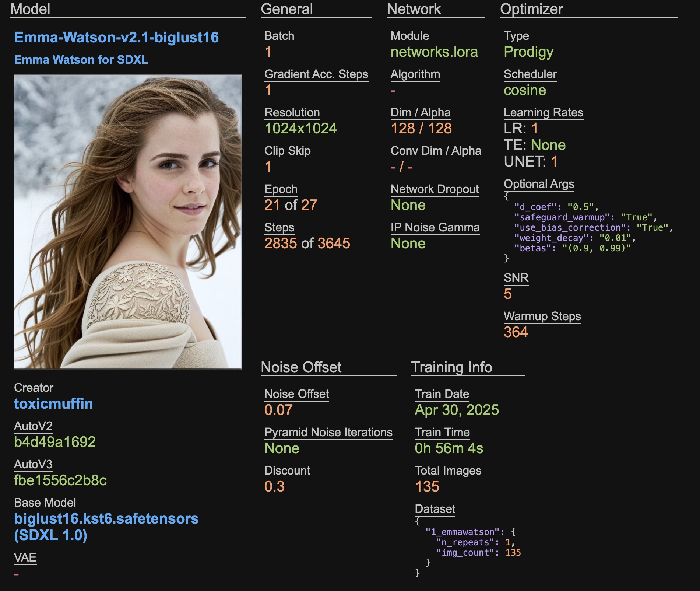The image size is (700, 591).
Task: Select the module value networks.lora
Action: (434, 52)
